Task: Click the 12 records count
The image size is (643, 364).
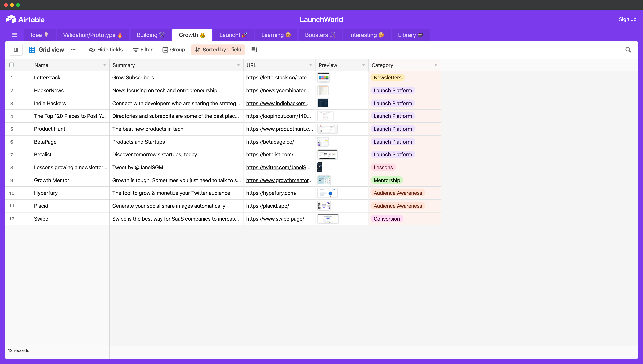Action: pyautogui.click(x=18, y=350)
